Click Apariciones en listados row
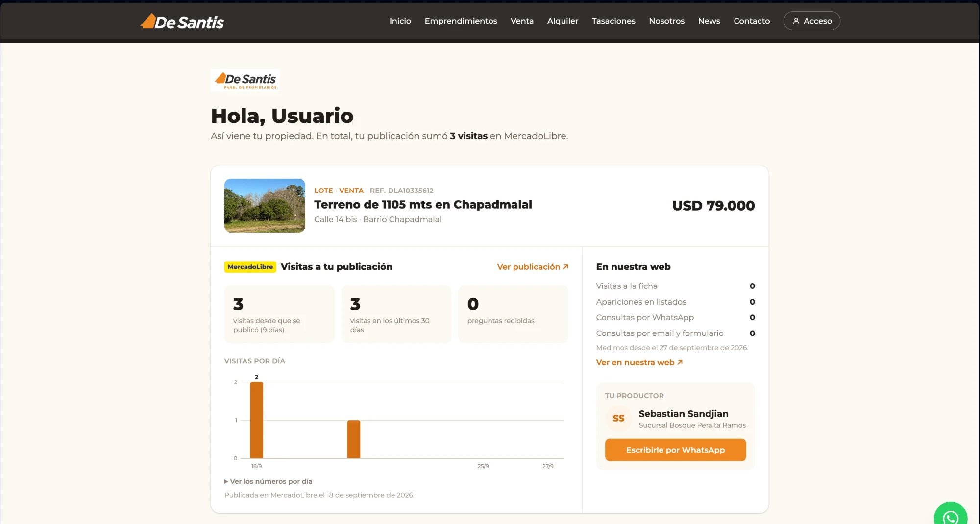 point(675,302)
